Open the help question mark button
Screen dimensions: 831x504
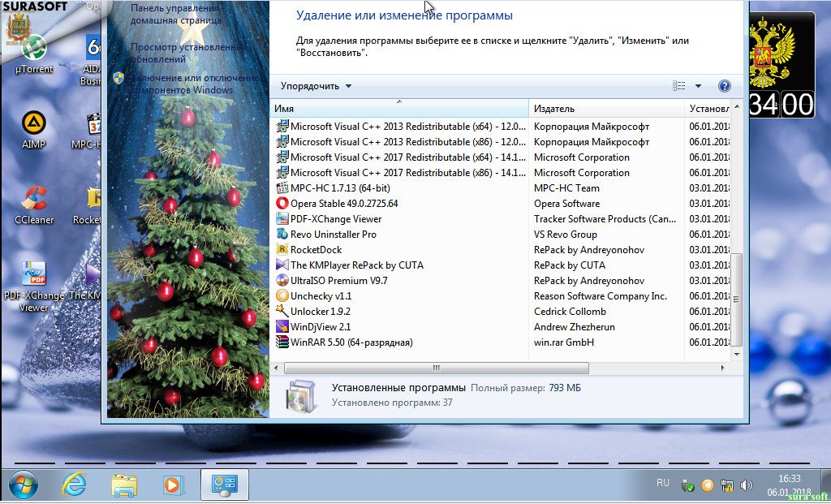(725, 86)
